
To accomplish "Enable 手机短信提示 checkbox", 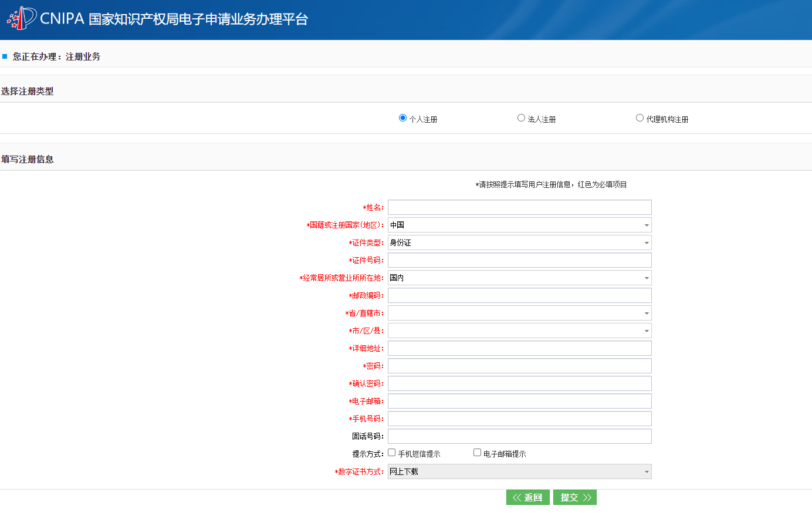I will 392,453.
